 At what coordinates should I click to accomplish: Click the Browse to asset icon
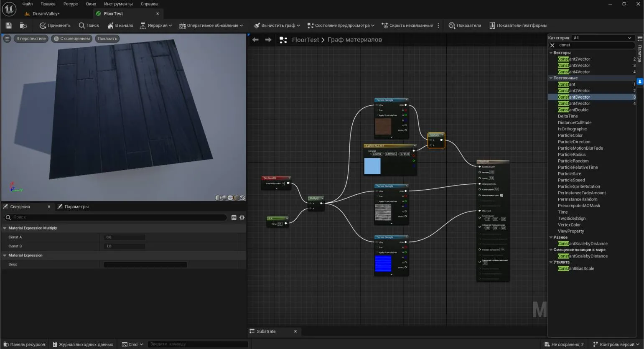[x=23, y=25]
